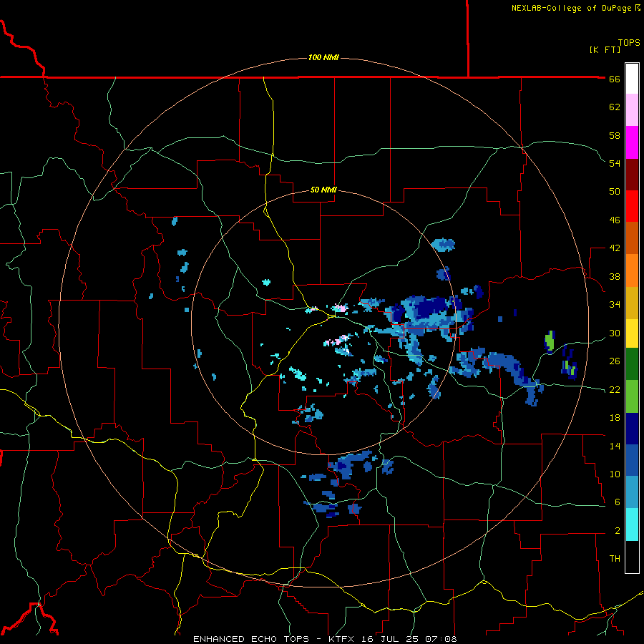Image resolution: width=644 pixels, height=644 pixels.
Task: Click the dark red maroon legend swatch
Action: click(632, 174)
